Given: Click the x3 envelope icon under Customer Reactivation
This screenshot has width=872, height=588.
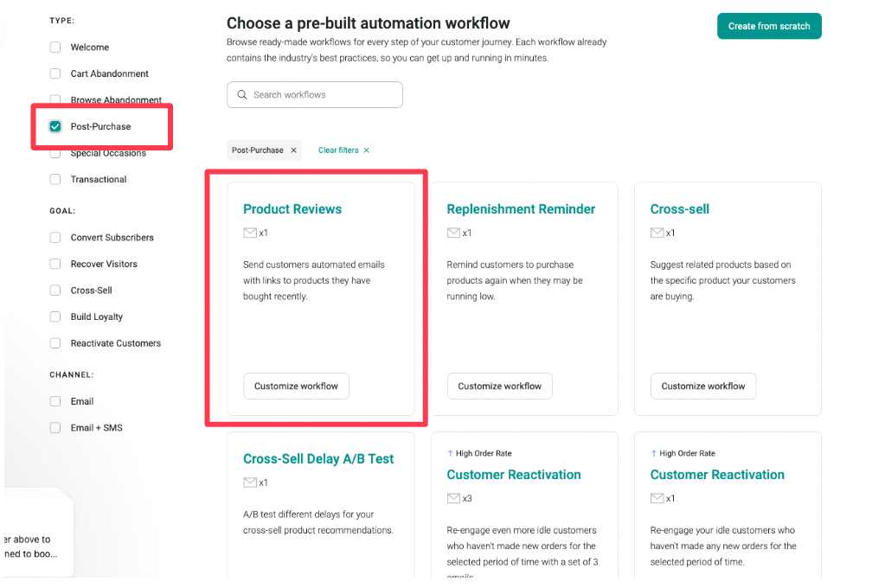Looking at the screenshot, I should pos(452,498).
